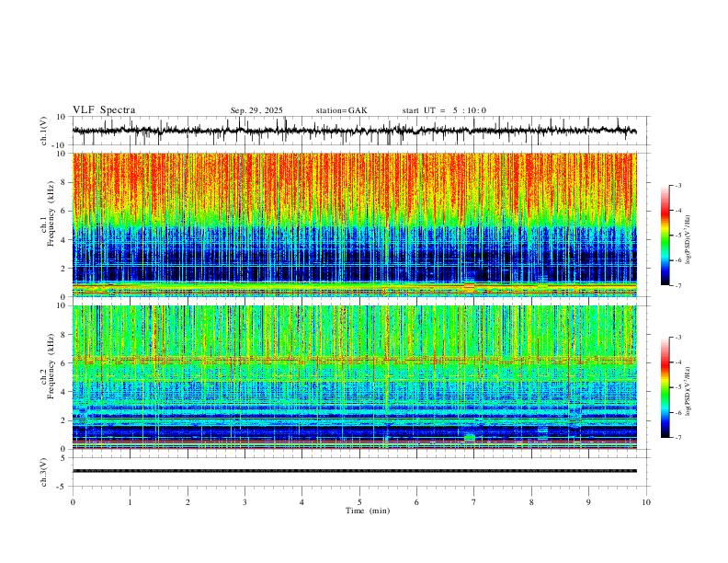The image size is (728, 563).
Task: Click the green burst near minute 7 in ch.2
Action: tap(470, 438)
